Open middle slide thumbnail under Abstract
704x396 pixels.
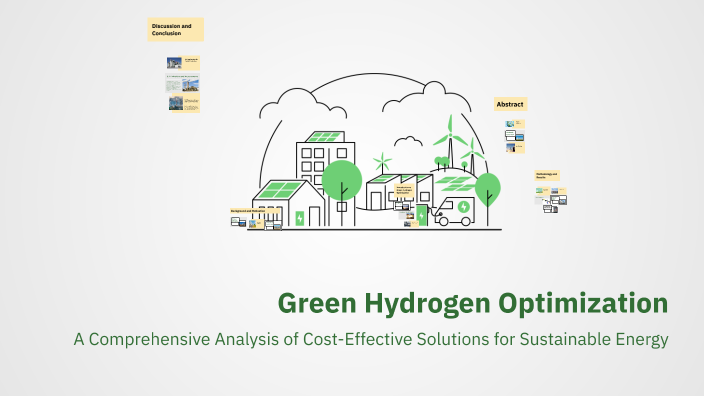[515, 136]
